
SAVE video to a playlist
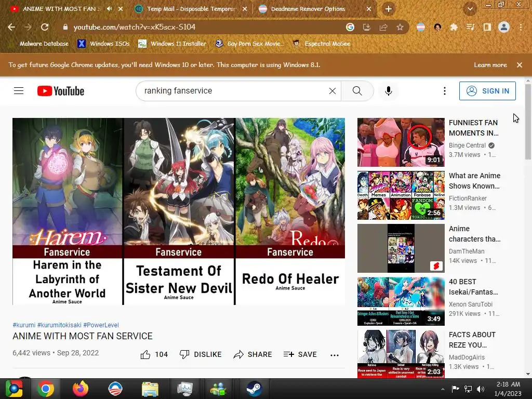pyautogui.click(x=300, y=354)
